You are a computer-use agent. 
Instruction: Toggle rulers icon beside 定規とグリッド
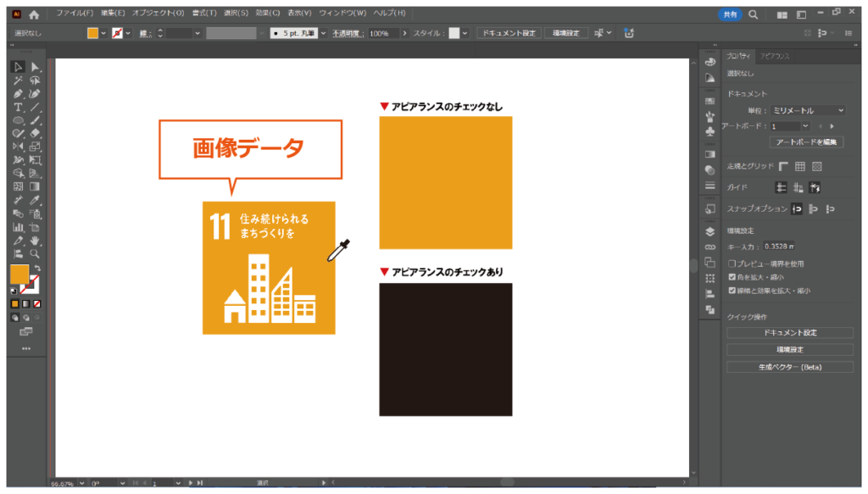(783, 167)
